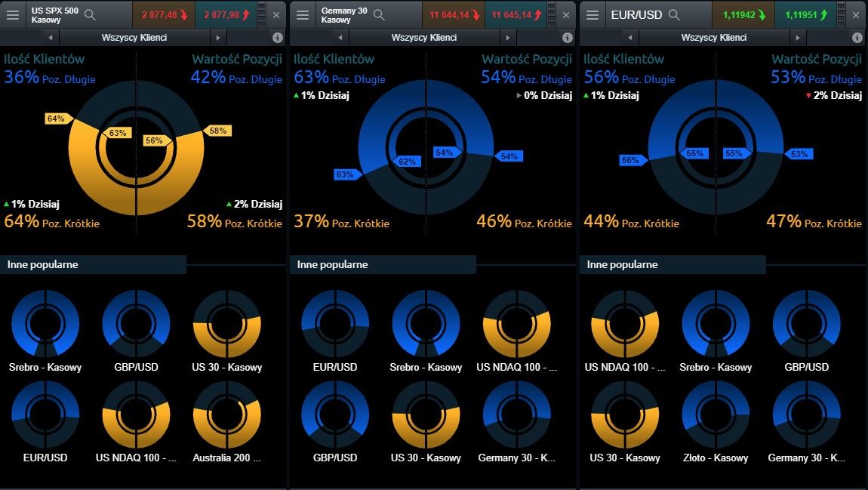Click search icon next to Germany 30 Kasowy
This screenshot has width=868, height=490.
tap(379, 15)
